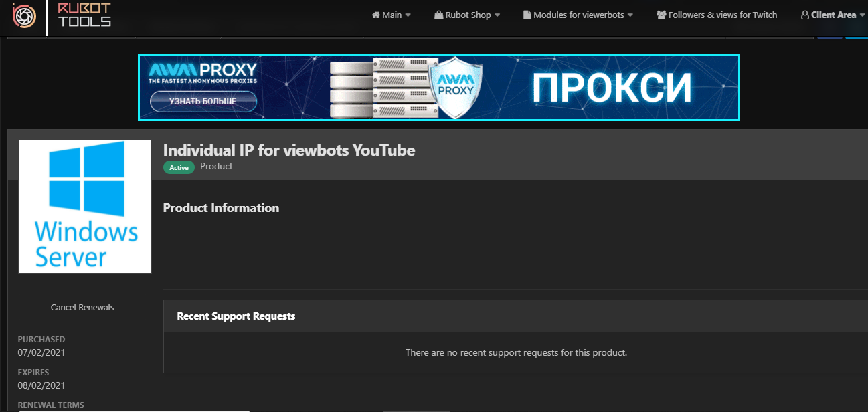Click the people icon beside Followers & views
This screenshot has height=412, width=868.
point(661,15)
